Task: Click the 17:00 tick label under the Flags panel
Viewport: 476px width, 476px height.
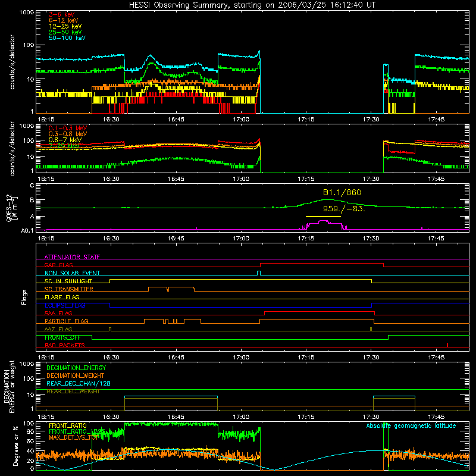Action: pos(241,358)
